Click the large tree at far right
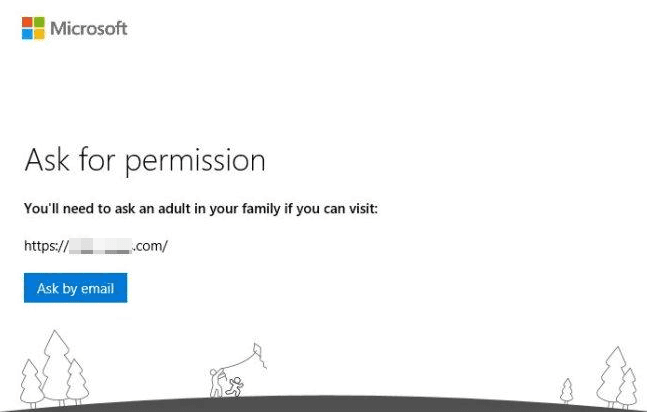 (x=610, y=374)
